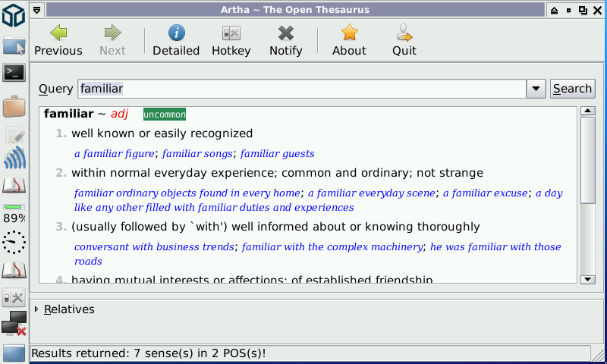Click the wireless signal icon
This screenshot has height=364, width=607.
(x=14, y=158)
